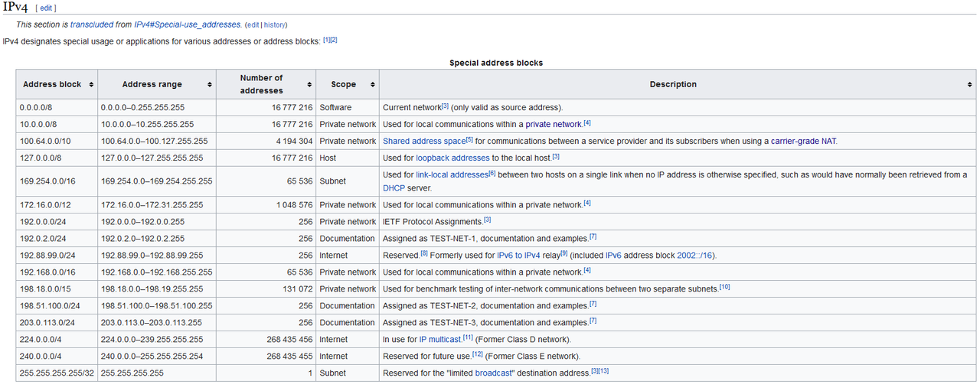
Task: Open the loopback addresses link
Action: [x=452, y=158]
